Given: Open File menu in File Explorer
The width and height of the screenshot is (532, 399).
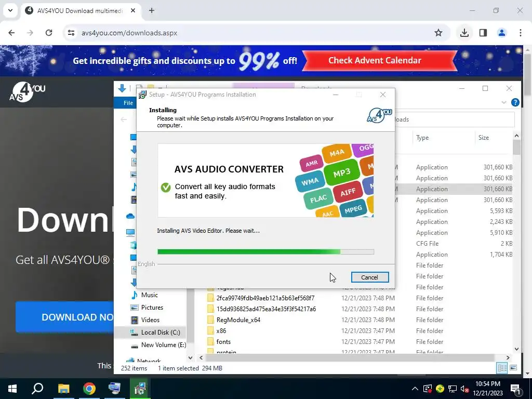Looking at the screenshot, I should pos(128,103).
